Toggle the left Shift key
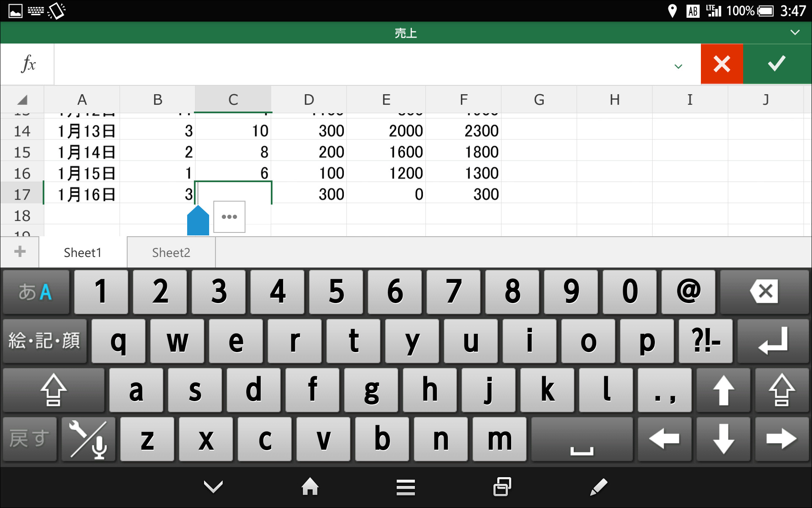The width and height of the screenshot is (812, 508). tap(53, 390)
